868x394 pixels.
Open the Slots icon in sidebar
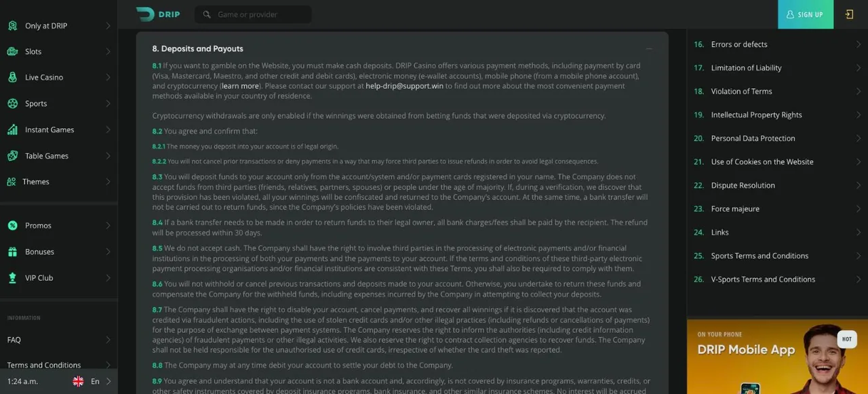point(12,52)
